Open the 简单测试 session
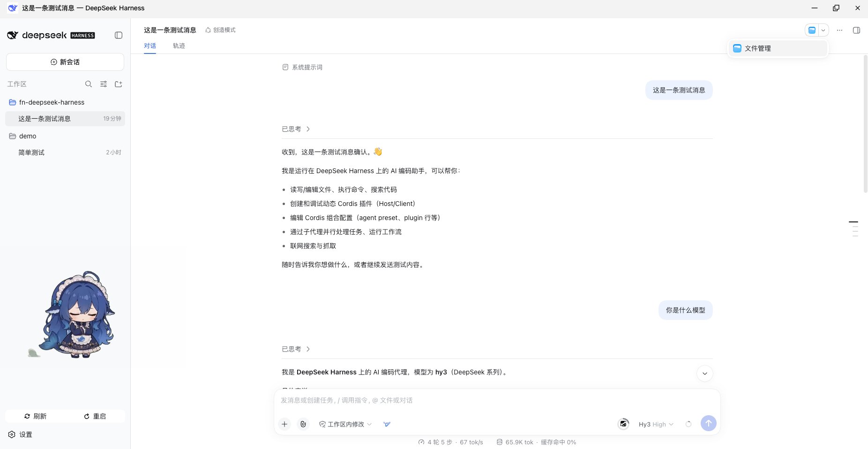The image size is (868, 449). [65, 152]
